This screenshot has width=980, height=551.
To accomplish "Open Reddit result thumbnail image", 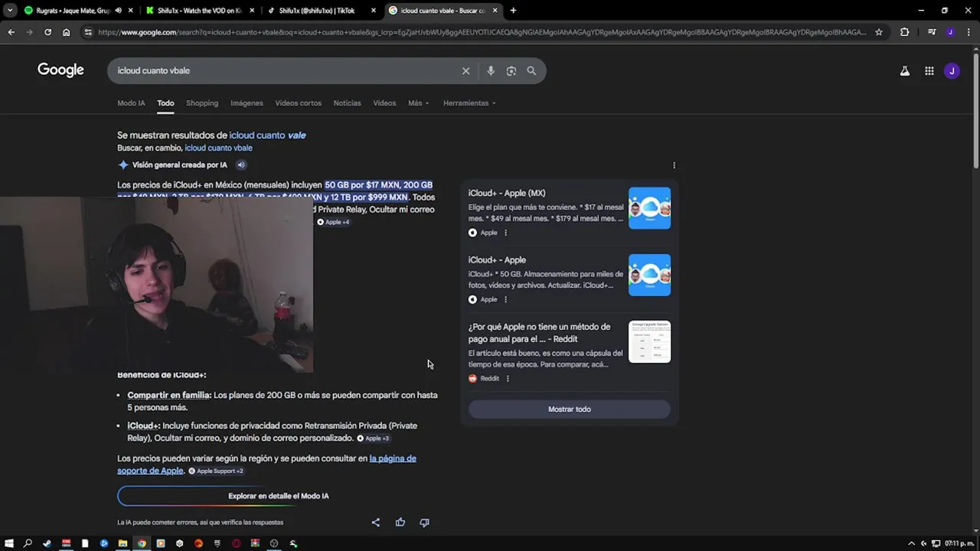I will coord(649,341).
